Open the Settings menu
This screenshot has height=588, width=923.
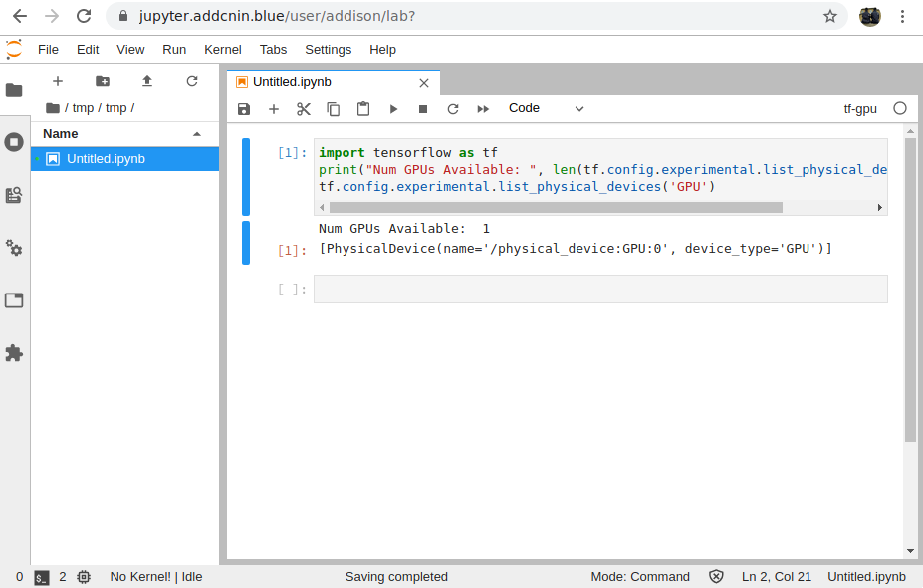click(x=328, y=50)
